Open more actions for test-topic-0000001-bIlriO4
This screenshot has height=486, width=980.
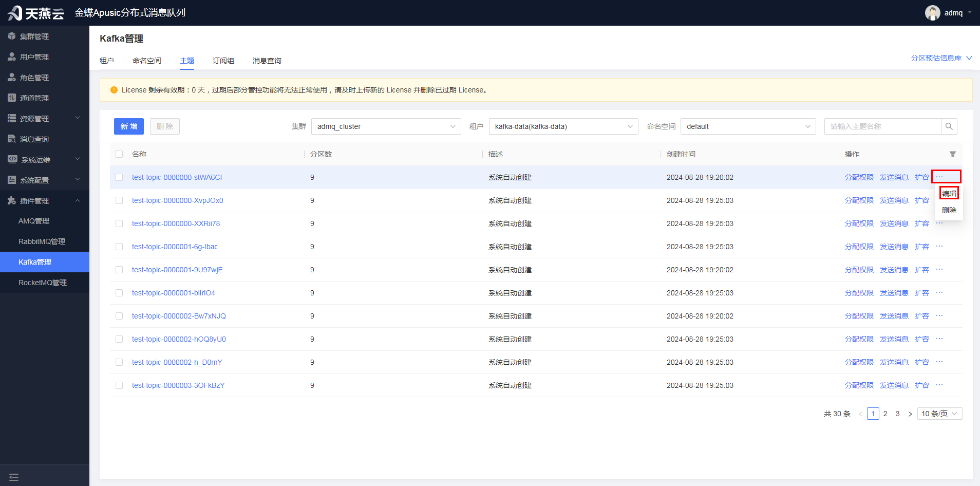(x=939, y=293)
